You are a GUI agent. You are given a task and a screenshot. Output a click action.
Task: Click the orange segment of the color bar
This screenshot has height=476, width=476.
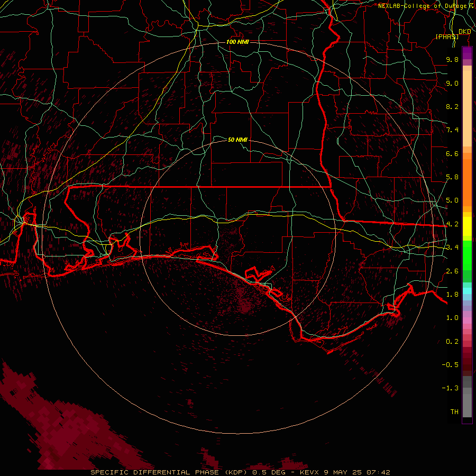[x=467, y=182]
